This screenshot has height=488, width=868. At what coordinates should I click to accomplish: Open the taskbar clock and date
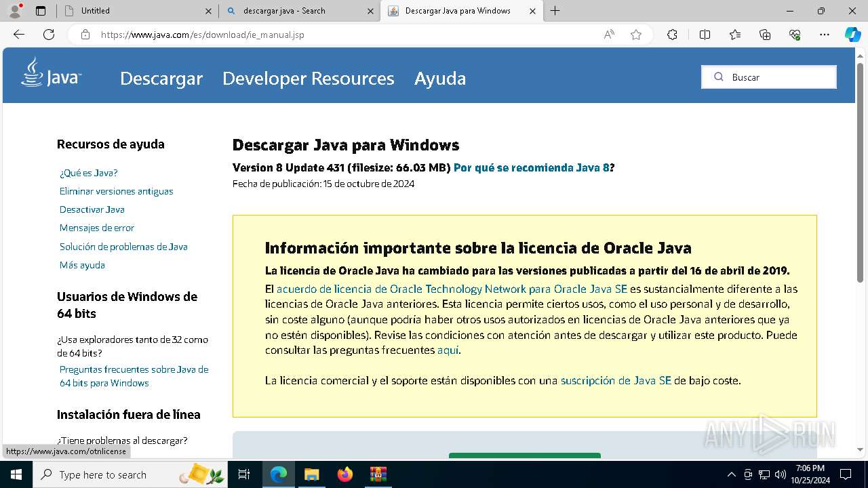click(810, 474)
